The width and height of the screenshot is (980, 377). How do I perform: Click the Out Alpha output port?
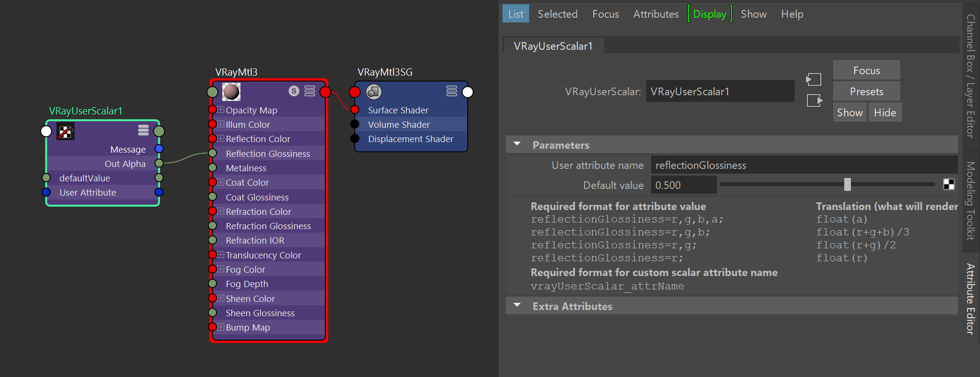point(159,164)
